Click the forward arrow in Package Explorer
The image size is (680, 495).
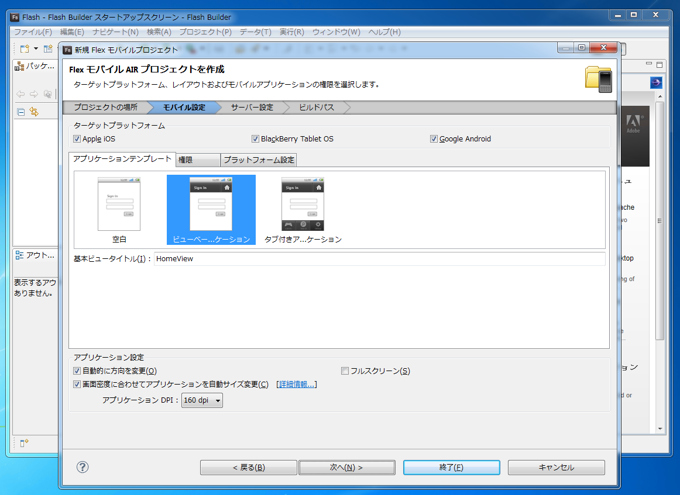coord(34,94)
